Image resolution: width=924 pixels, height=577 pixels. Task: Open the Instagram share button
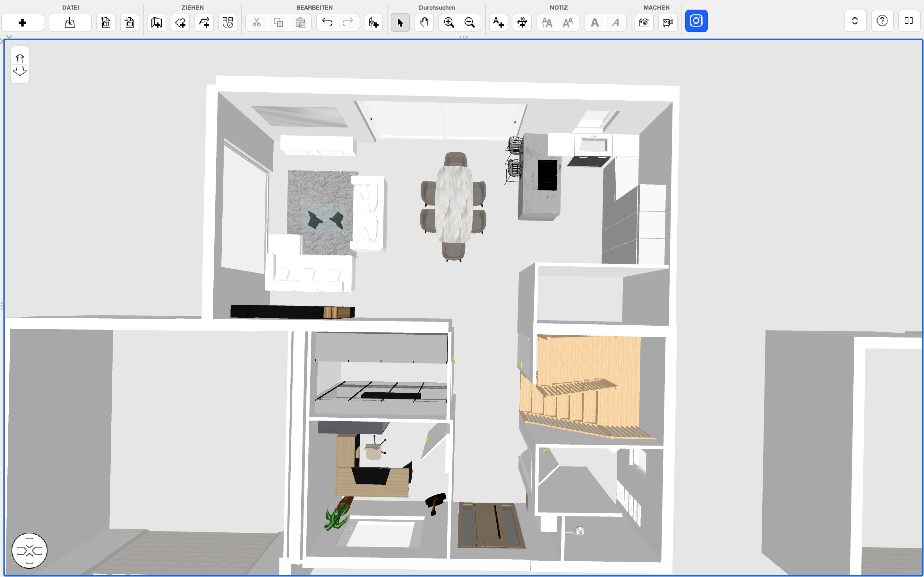(x=696, y=21)
